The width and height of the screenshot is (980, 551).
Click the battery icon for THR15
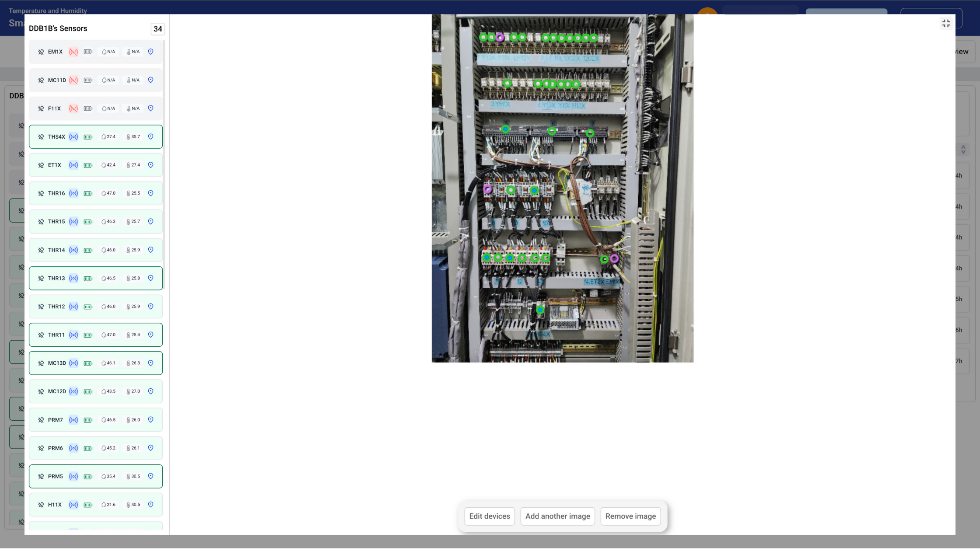[x=88, y=222]
